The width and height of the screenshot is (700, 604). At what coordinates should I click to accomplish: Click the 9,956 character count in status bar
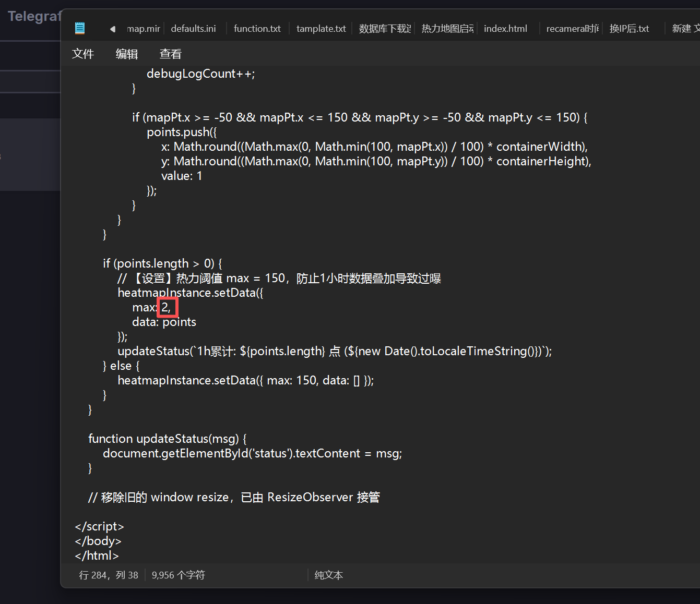tap(178, 575)
